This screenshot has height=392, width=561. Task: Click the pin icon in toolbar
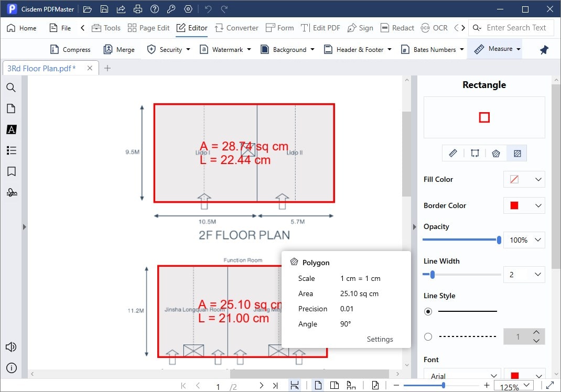(544, 50)
